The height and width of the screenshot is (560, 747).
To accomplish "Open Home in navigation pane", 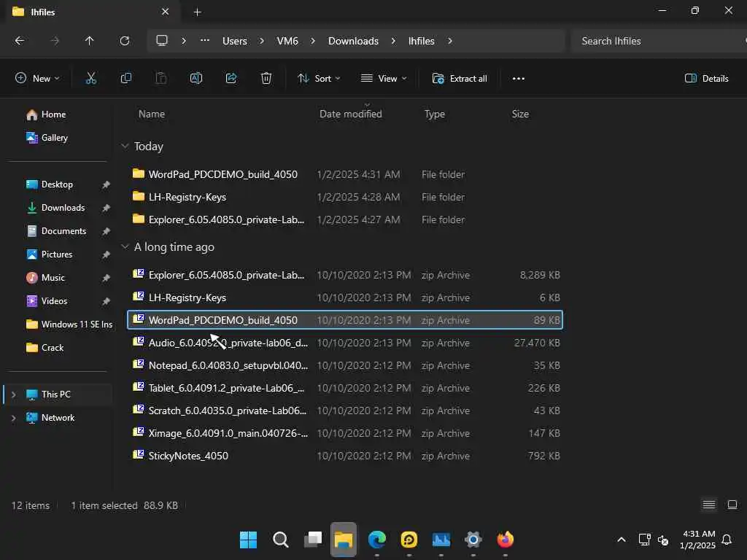I will (46, 114).
